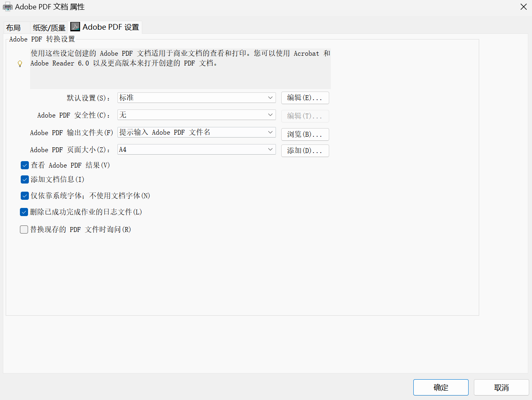Click the Adobe PDF 转换设置 group title
This screenshot has height=400, width=532.
pyautogui.click(x=42, y=39)
